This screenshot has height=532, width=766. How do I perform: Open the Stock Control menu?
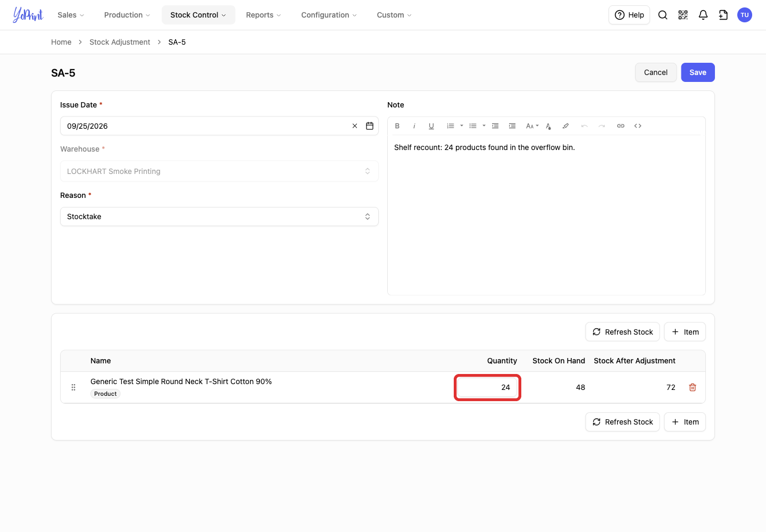[198, 15]
